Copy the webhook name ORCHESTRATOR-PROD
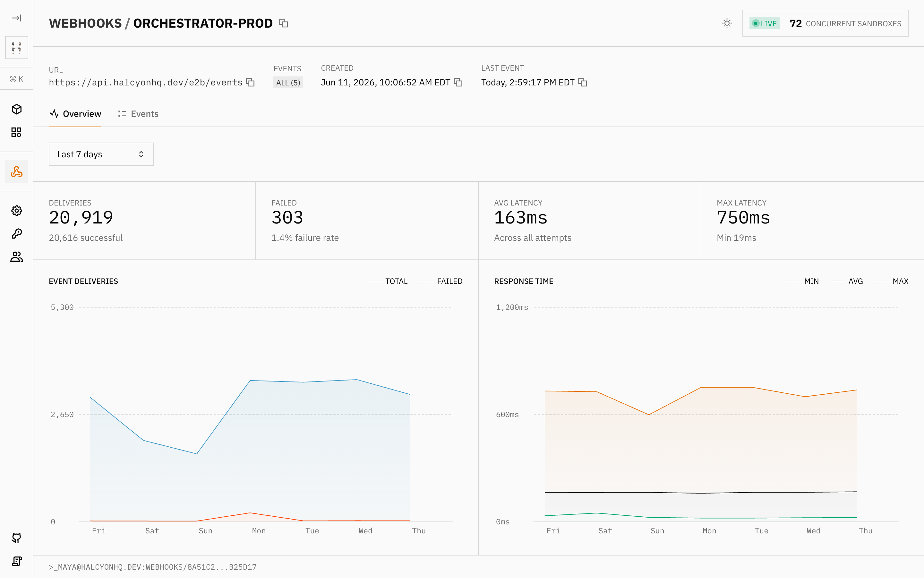The width and height of the screenshot is (924, 578). click(283, 23)
